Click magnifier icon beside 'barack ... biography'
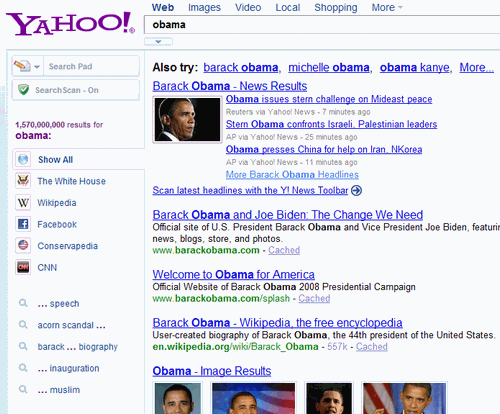 pos(23,346)
